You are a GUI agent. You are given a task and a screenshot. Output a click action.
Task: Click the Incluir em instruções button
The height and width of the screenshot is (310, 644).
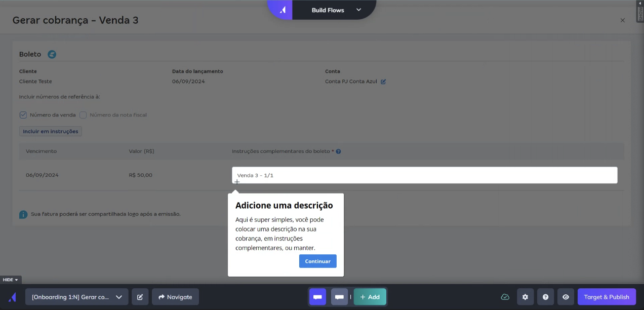click(x=51, y=131)
